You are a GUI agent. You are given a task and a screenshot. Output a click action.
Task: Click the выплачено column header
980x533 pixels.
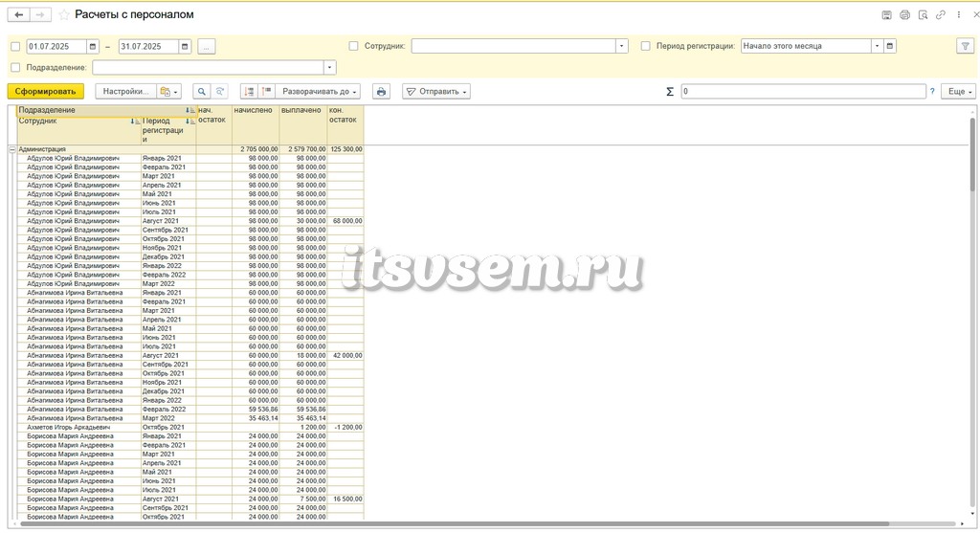303,125
